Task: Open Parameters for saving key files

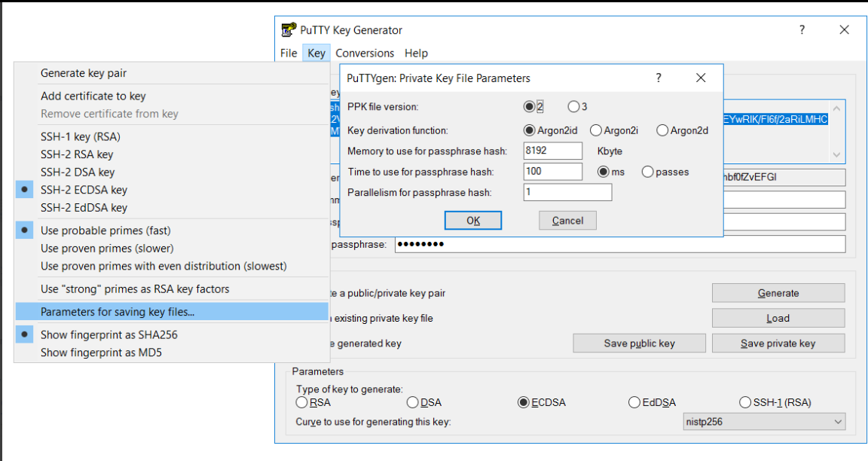Action: (172, 312)
